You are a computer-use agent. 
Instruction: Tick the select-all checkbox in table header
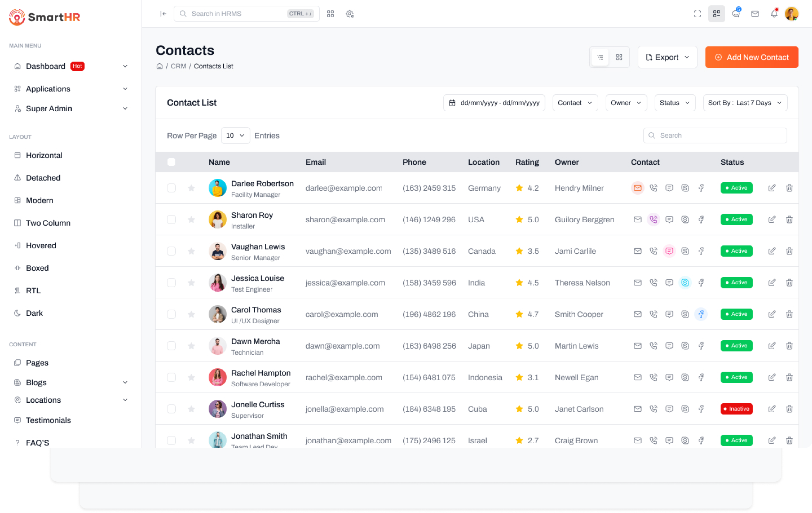[171, 162]
